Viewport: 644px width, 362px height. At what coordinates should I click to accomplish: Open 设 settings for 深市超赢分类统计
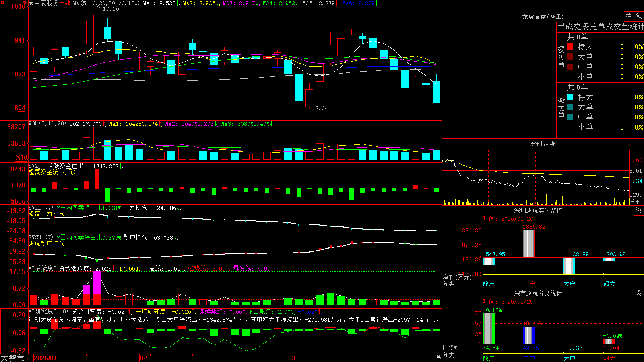(x=639, y=293)
